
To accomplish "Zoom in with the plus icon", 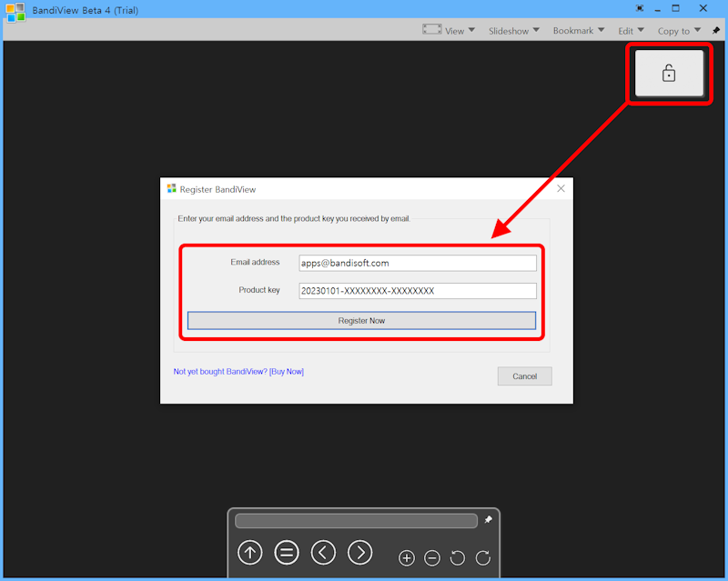I will click(407, 557).
